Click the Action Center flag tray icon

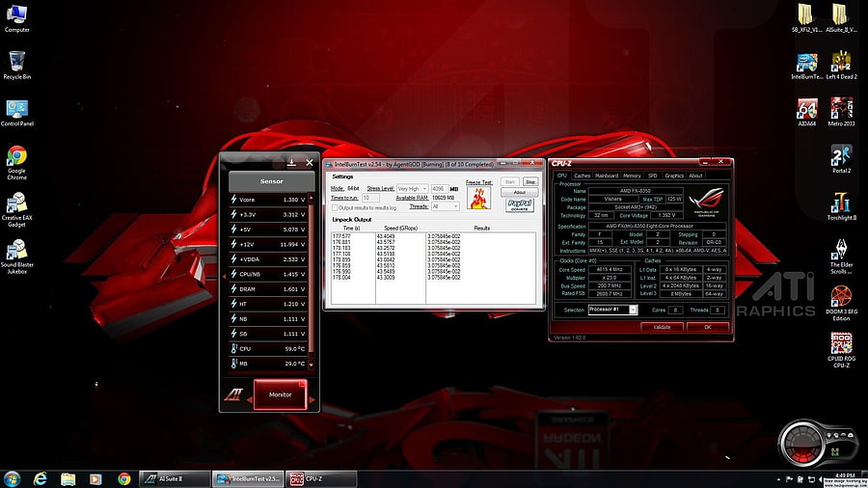tap(789, 479)
